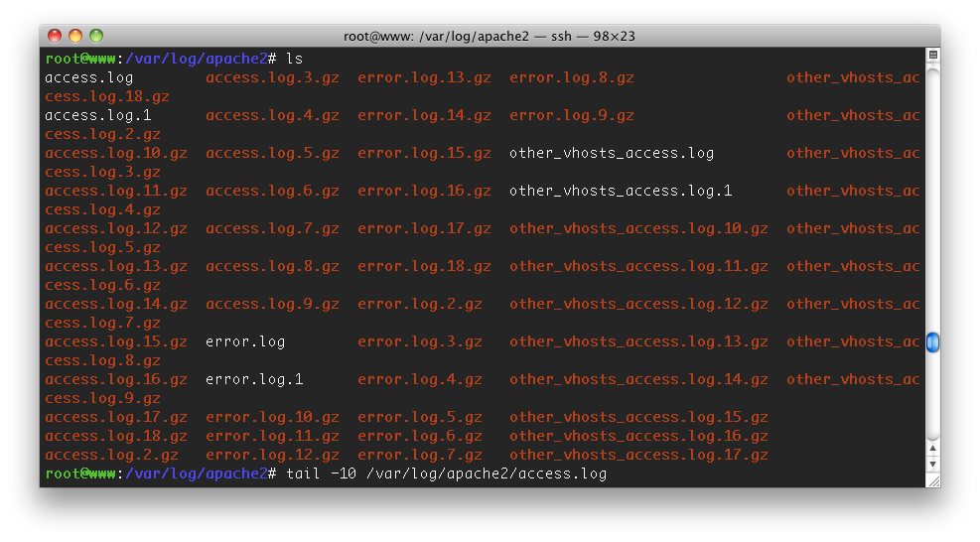
Task: Select the 'access.log.15.gz' file name
Action: click(115, 341)
